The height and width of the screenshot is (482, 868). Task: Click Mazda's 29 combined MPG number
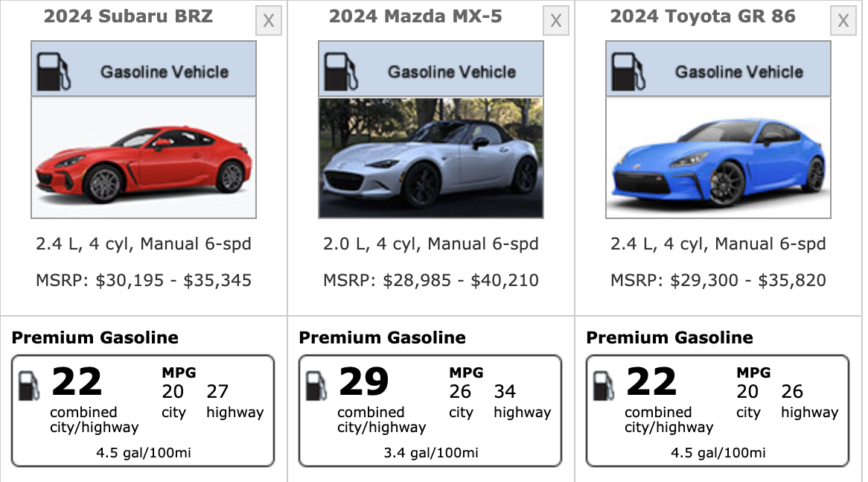click(x=364, y=382)
